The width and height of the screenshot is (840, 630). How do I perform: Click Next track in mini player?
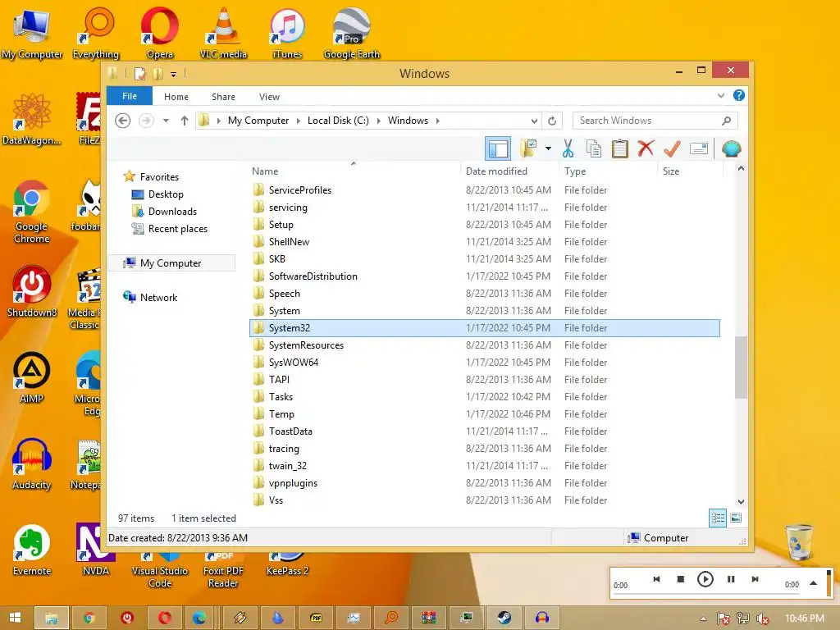click(755, 579)
